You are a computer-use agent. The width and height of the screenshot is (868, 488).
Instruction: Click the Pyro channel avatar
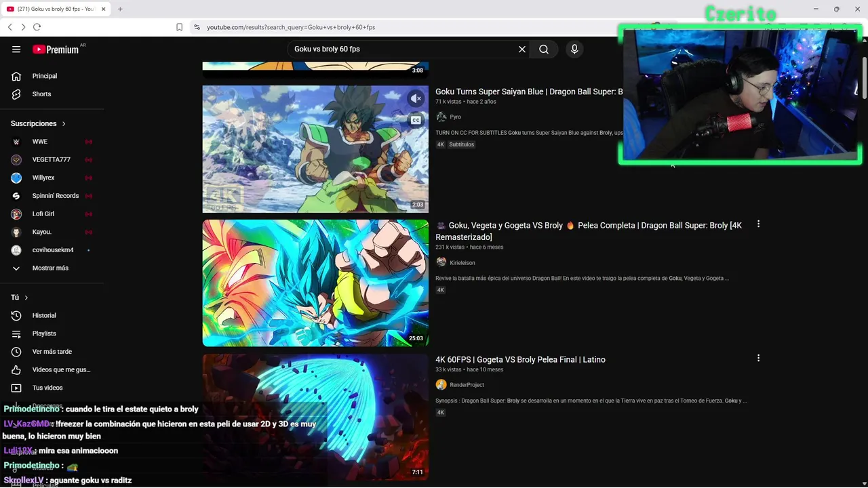441,117
